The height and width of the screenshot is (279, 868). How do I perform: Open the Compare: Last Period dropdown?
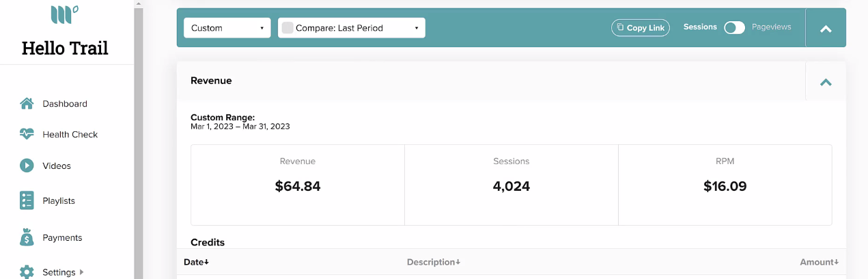pos(352,28)
